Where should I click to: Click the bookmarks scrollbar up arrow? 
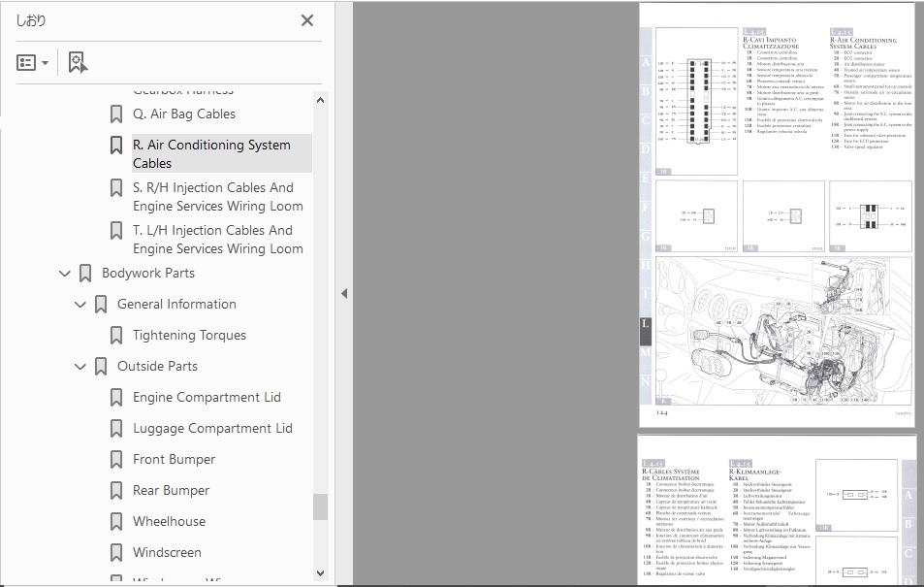click(x=320, y=100)
